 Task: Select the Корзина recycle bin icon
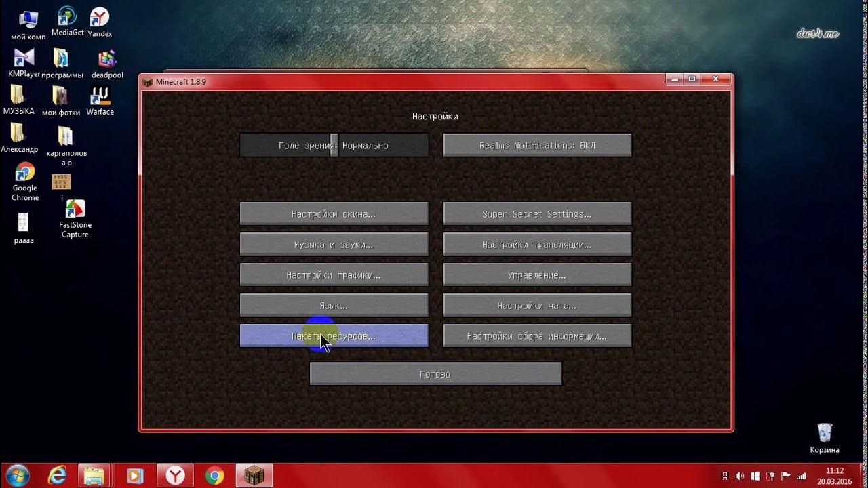pyautogui.click(x=825, y=439)
